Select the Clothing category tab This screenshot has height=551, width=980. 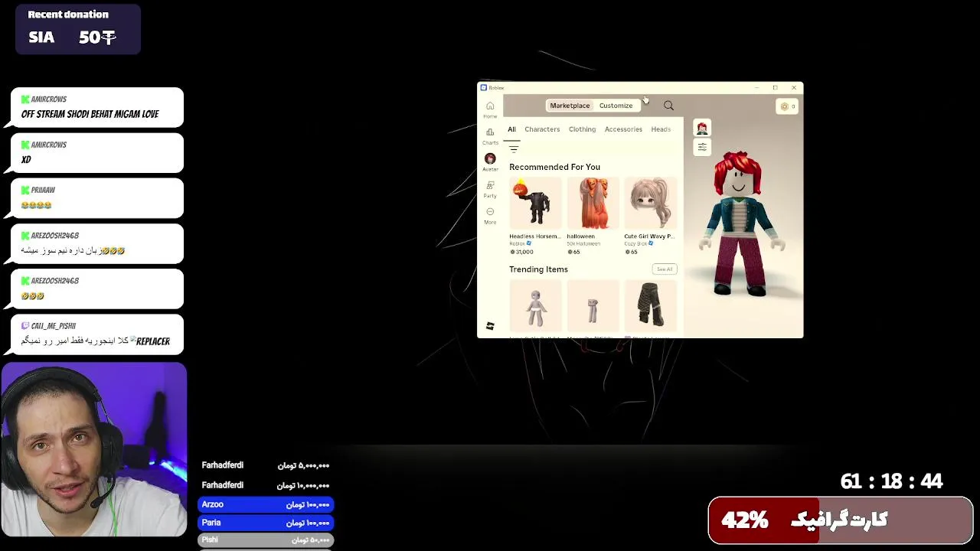point(582,129)
